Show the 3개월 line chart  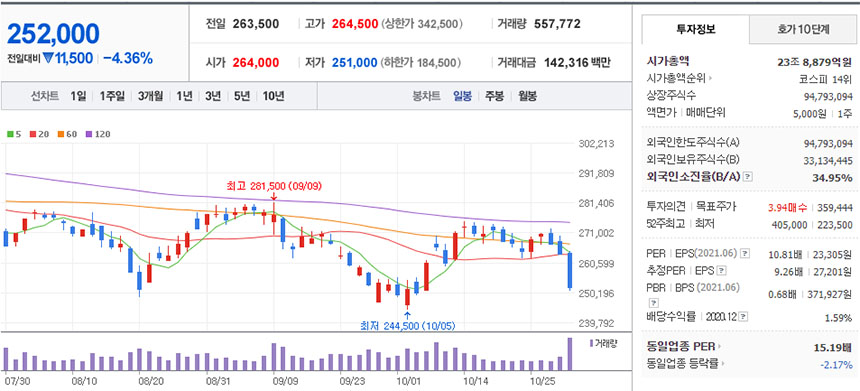tap(150, 97)
